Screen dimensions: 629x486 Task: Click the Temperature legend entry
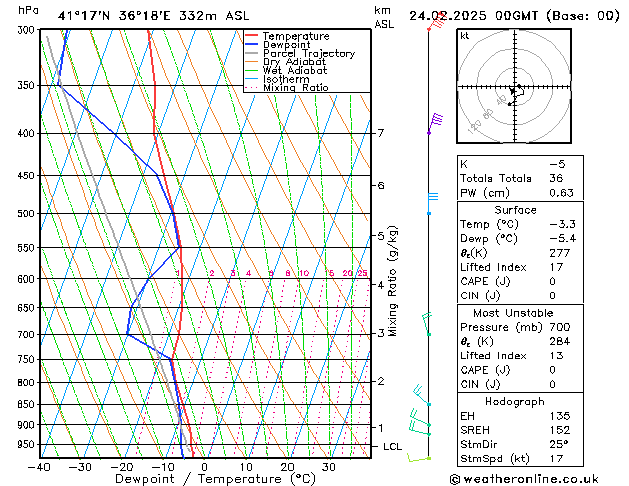287,36
